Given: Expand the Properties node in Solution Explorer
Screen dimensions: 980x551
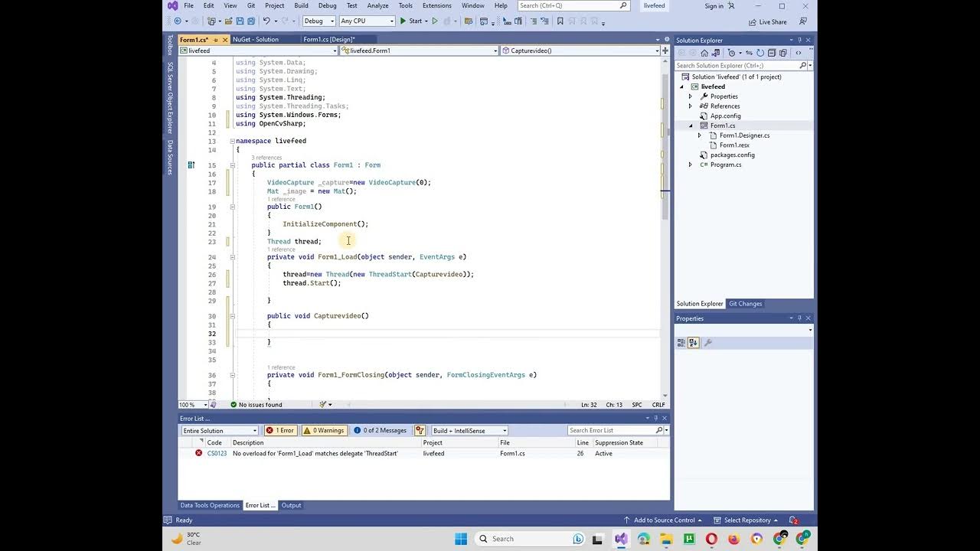Looking at the screenshot, I should coord(691,96).
